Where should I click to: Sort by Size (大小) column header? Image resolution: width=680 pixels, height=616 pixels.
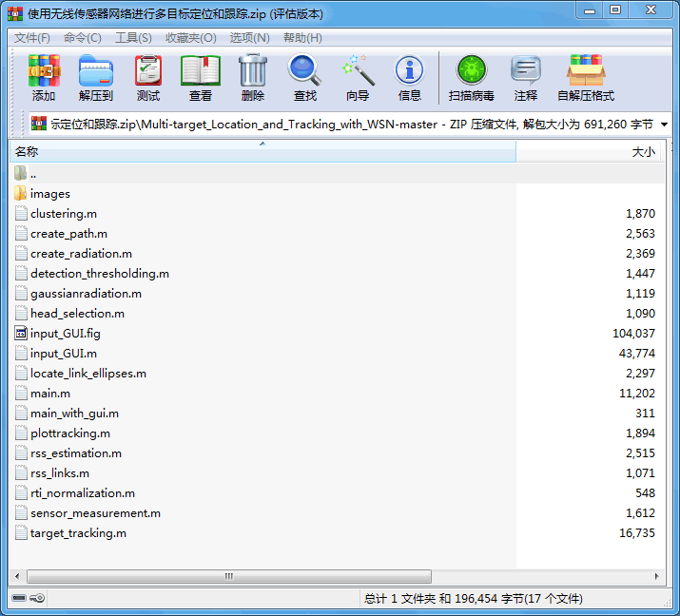point(591,152)
